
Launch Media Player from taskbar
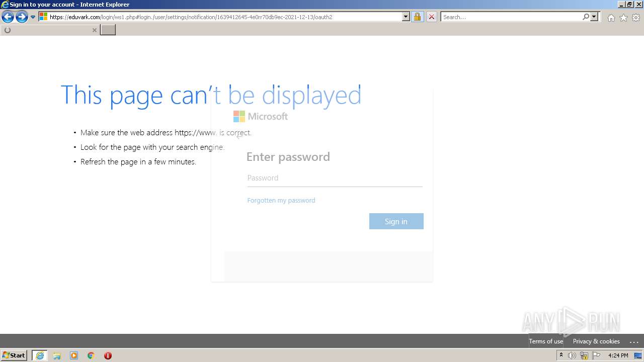74,355
